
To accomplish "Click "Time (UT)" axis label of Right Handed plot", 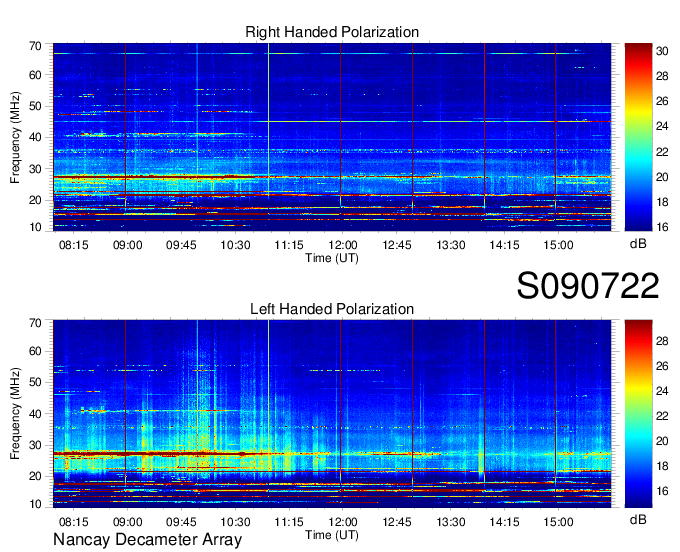I will pos(332,258).
